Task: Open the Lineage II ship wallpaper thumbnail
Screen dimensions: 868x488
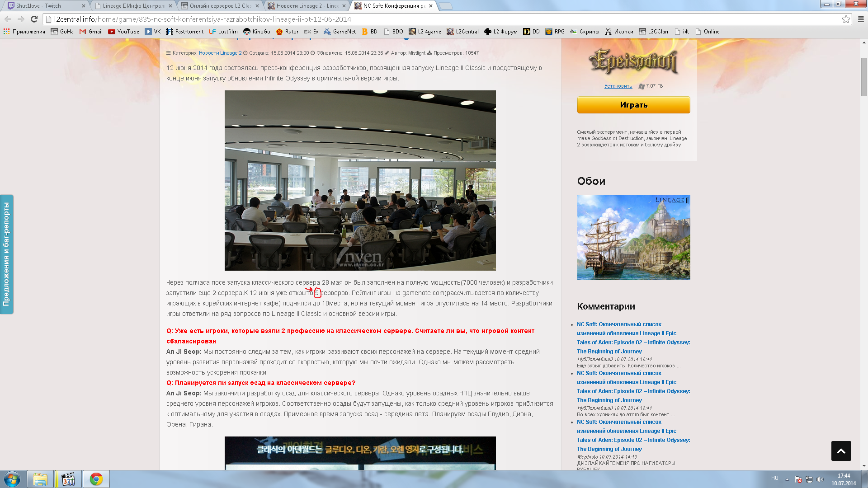Action: pyautogui.click(x=633, y=237)
